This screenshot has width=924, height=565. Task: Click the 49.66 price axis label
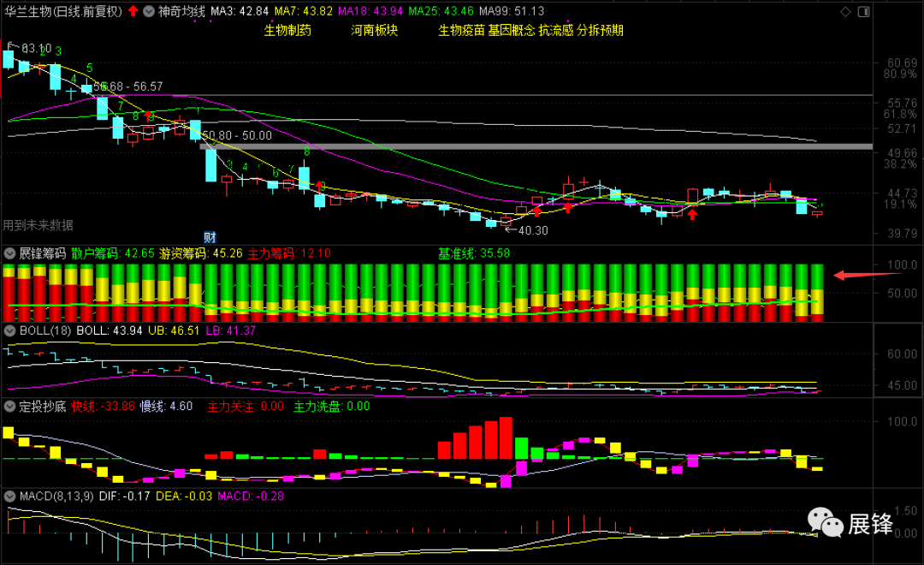click(903, 153)
